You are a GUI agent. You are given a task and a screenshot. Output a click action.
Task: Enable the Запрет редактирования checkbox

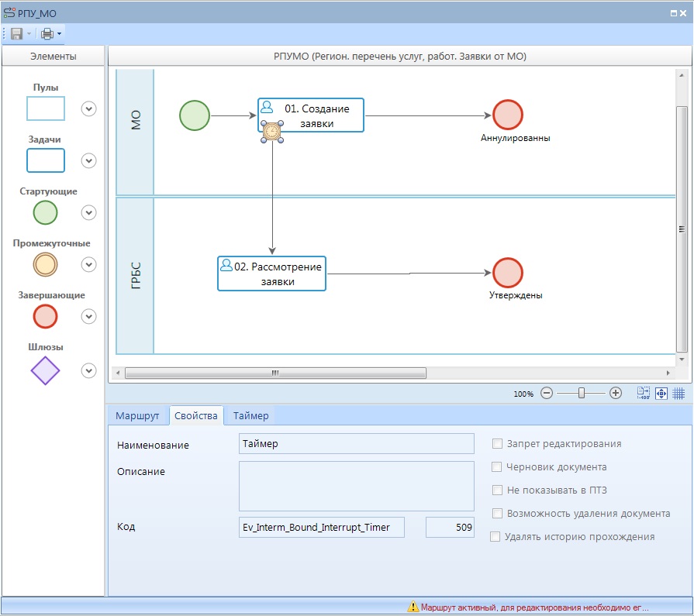point(498,444)
